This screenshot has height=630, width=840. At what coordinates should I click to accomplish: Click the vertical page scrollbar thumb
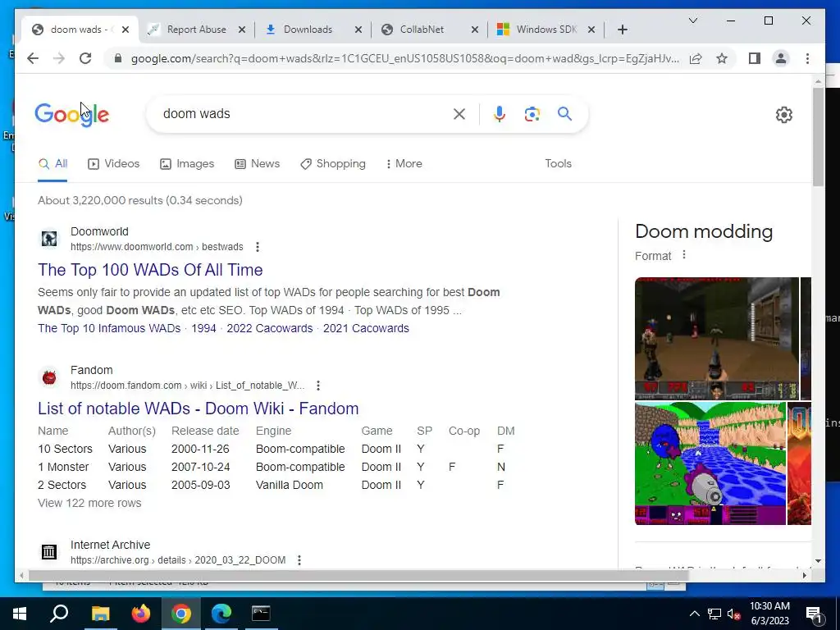818,137
